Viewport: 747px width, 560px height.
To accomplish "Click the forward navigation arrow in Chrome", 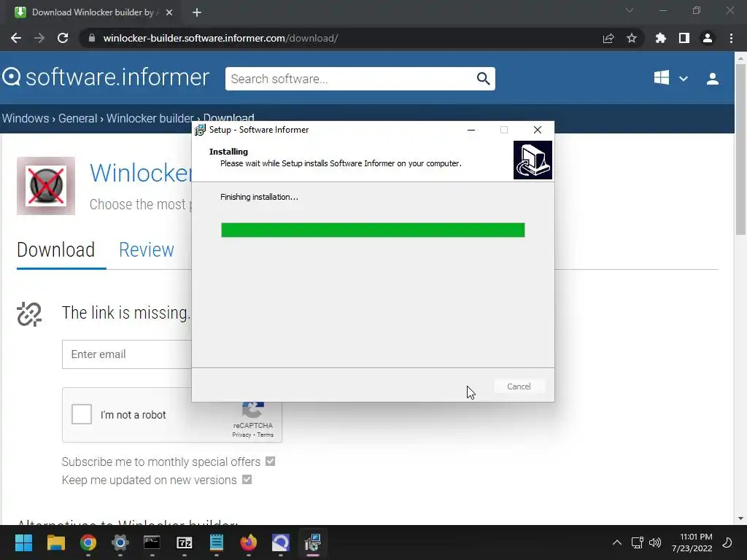I will point(39,38).
